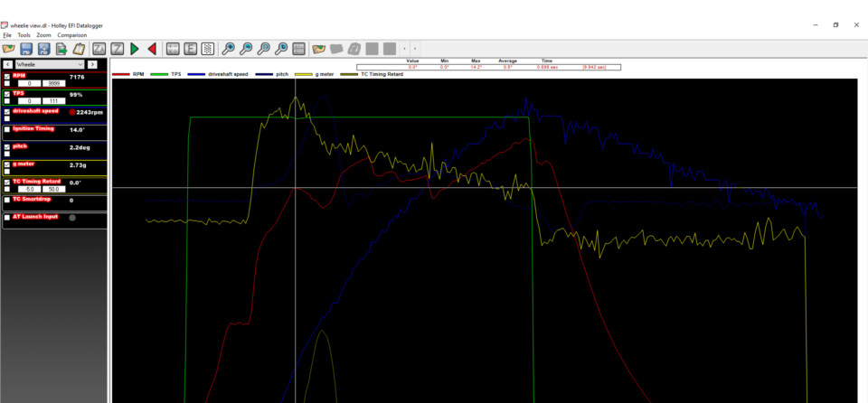The width and height of the screenshot is (868, 403).
Task: Open a datalog file with the folder icon
Action: pos(8,49)
